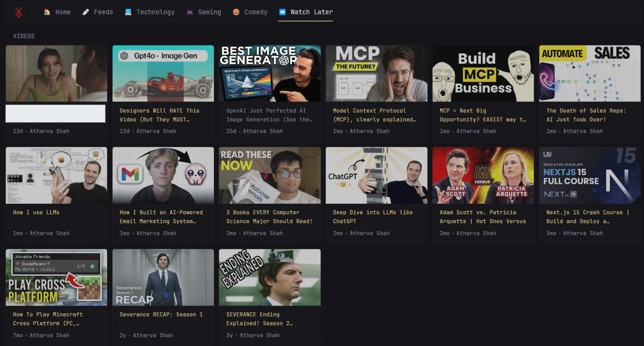Click '5mo · Atharva Shah' under the Next.js video

pos(574,233)
